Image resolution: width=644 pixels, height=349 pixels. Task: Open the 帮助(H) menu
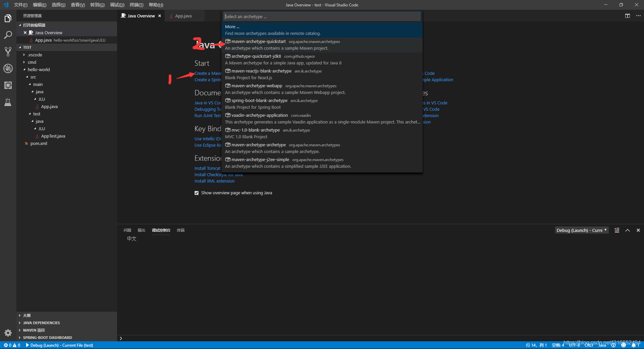(x=156, y=5)
